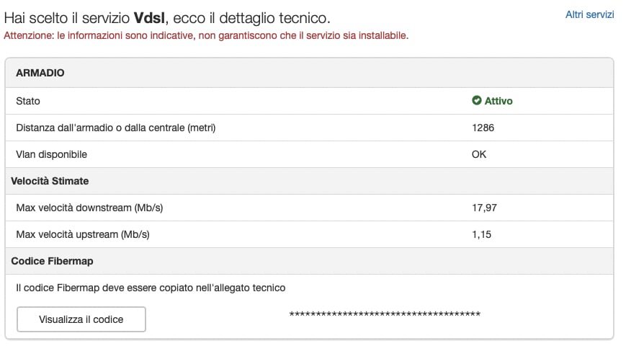644x346 pixels.
Task: Click the Codice Fibermap section header
Action: pos(52,262)
